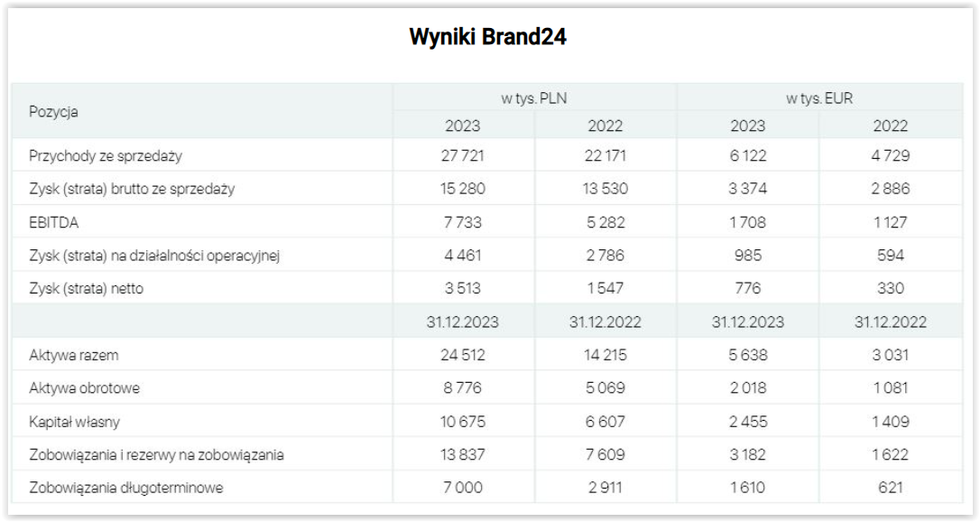Click the value "1 610"
Viewport: 980px width, 522px height.
coord(747,488)
